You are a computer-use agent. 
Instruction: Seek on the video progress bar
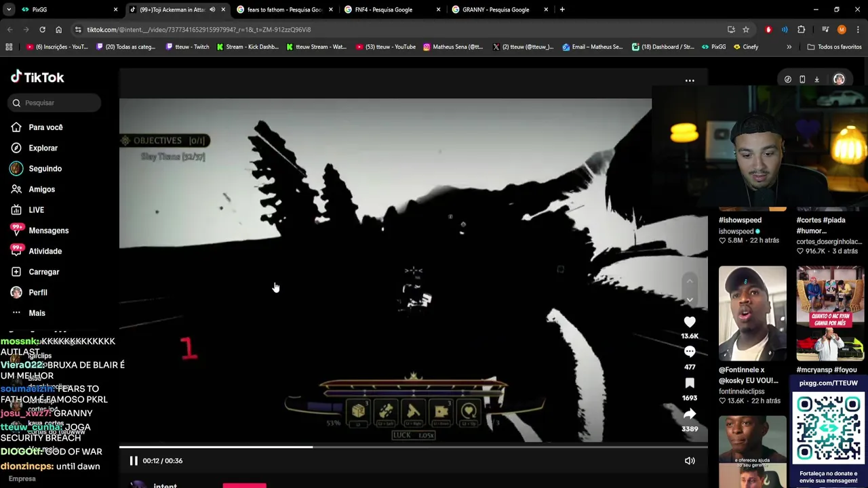[414, 447]
